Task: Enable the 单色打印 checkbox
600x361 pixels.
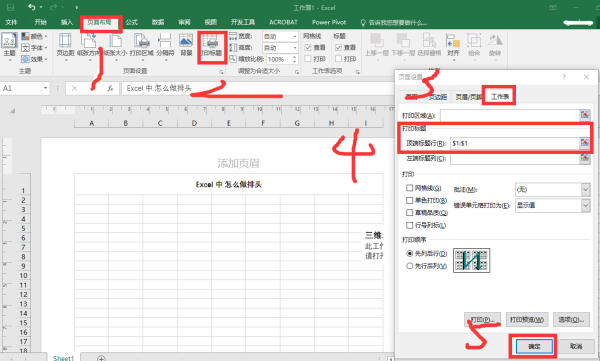Action: click(410, 201)
